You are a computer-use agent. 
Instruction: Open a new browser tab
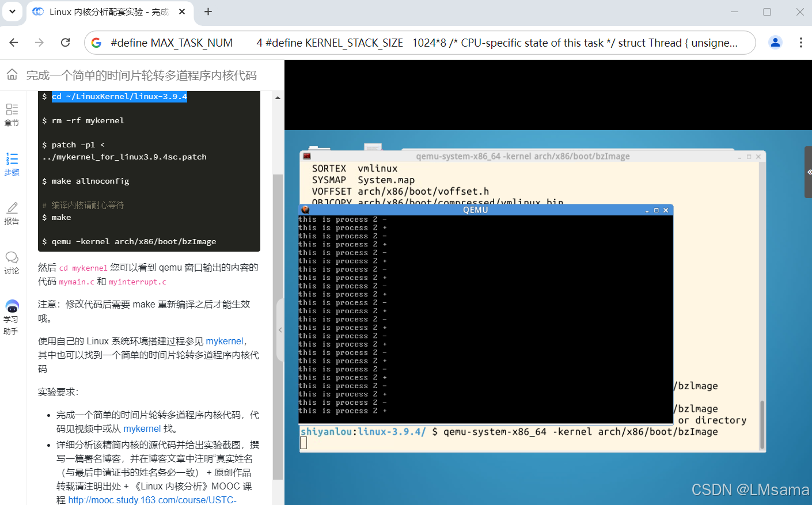(x=208, y=12)
